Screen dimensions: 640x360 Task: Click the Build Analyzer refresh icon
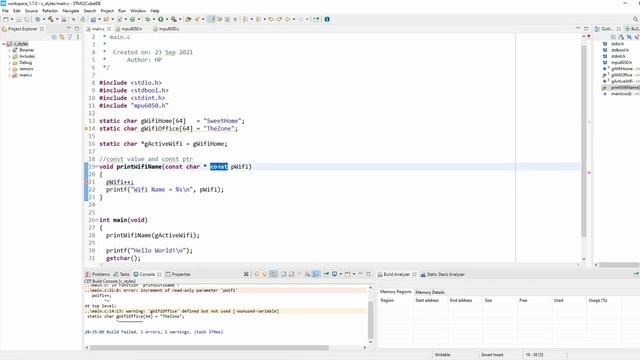pos(636,274)
